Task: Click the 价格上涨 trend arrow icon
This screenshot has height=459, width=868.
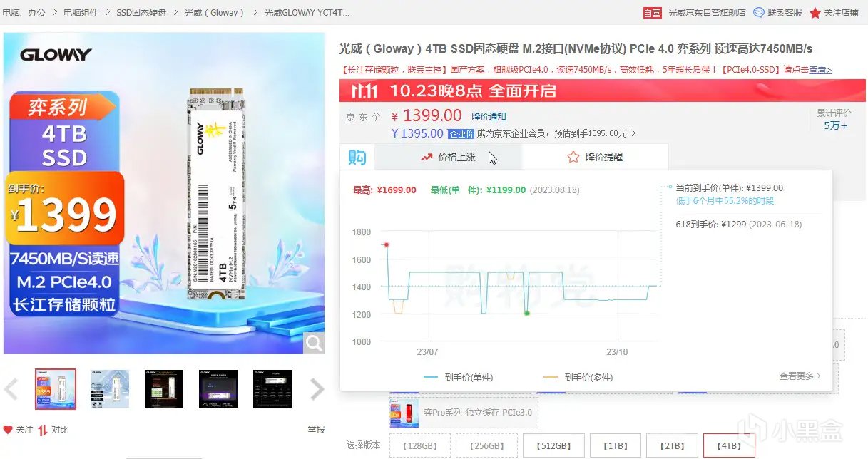Action: pyautogui.click(x=427, y=157)
